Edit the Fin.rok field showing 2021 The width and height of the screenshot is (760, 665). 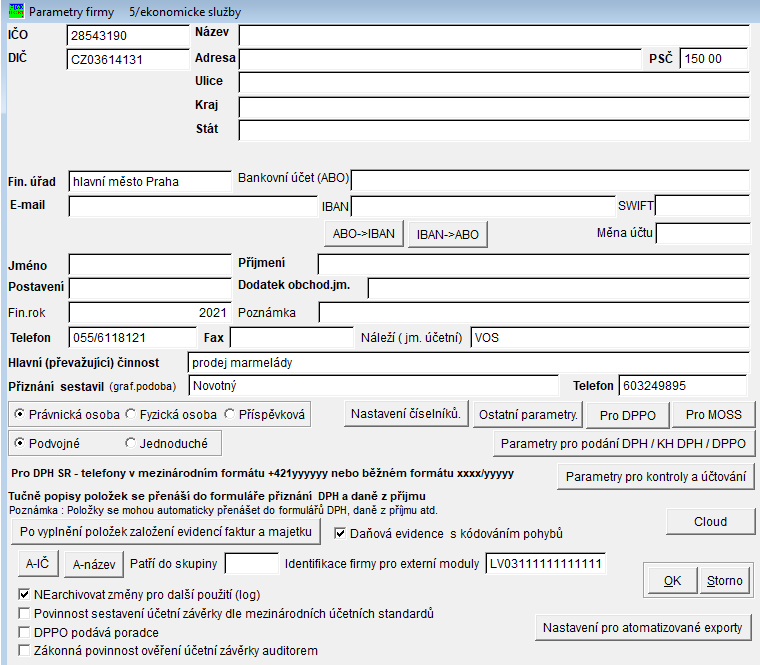click(x=150, y=313)
